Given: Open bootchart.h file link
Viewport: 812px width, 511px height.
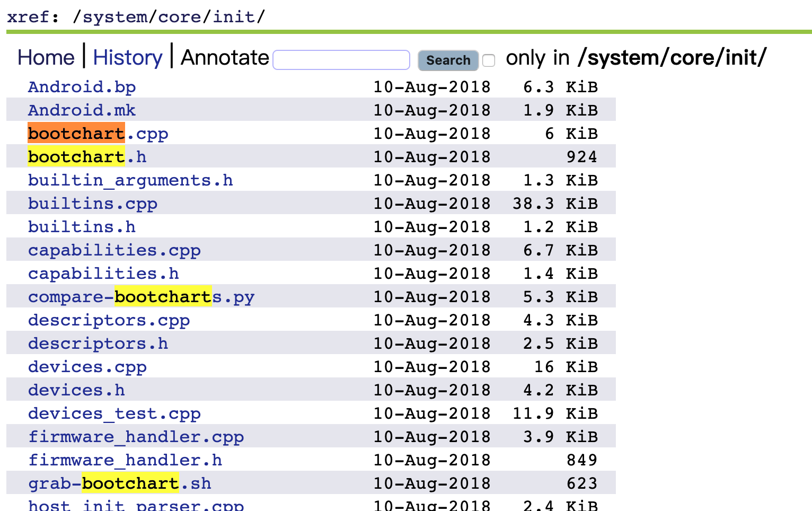Looking at the screenshot, I should tap(87, 157).
